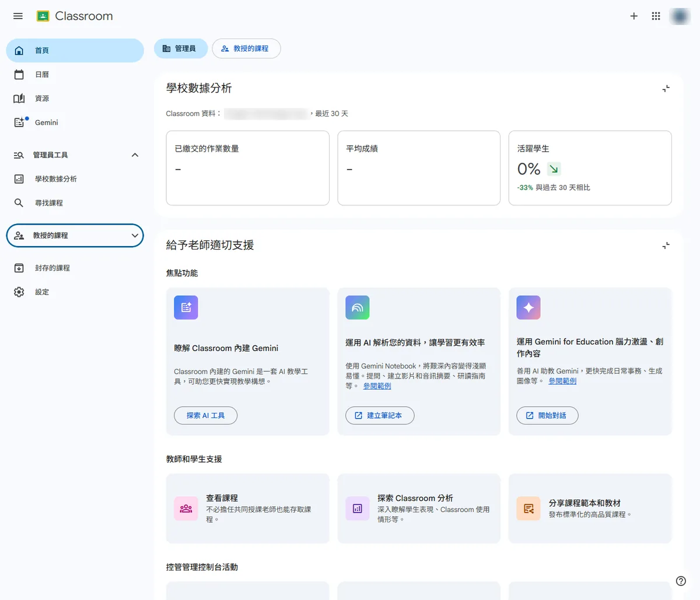Viewport: 700px width, 600px height.
Task: Collapse the 學校數據分析 panel
Action: 666,89
